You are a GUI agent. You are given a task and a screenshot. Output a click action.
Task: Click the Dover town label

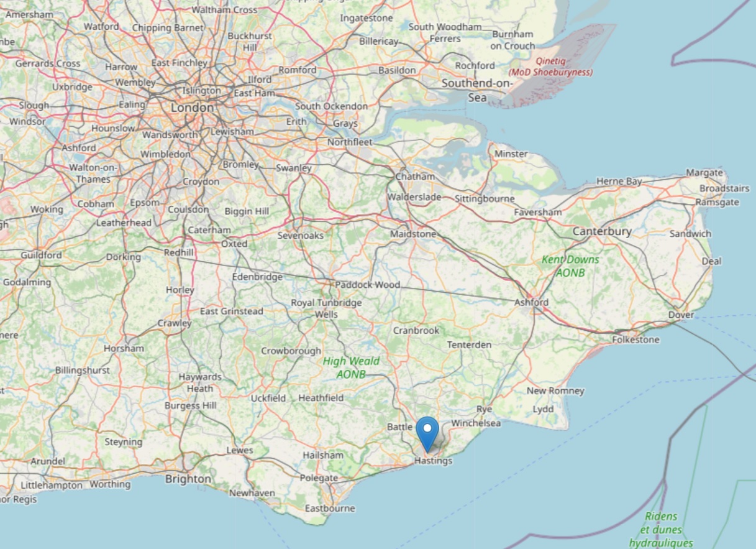[x=681, y=315]
